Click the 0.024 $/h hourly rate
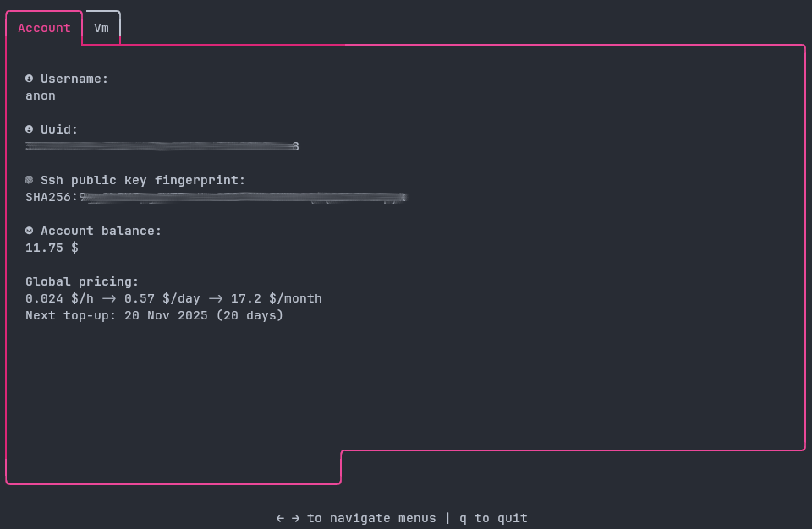This screenshot has width=812, height=529. pyautogui.click(x=59, y=298)
